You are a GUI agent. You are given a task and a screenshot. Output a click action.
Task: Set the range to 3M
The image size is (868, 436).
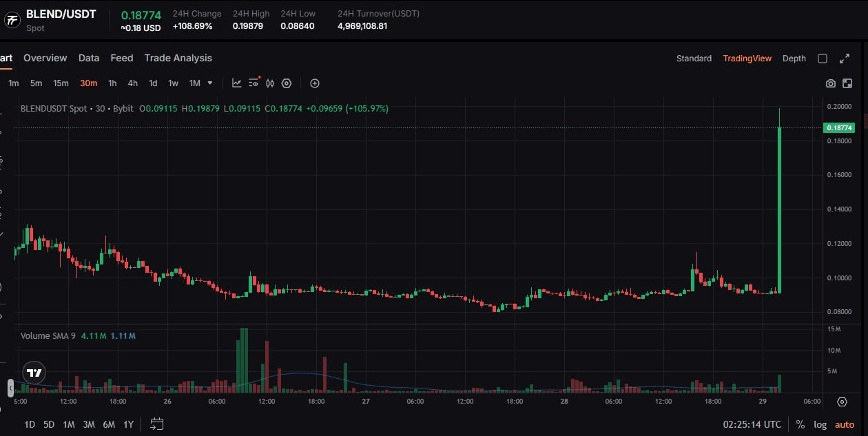click(89, 424)
